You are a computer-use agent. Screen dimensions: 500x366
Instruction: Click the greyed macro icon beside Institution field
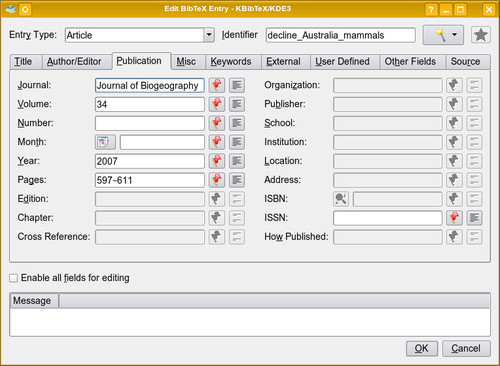[x=454, y=142]
